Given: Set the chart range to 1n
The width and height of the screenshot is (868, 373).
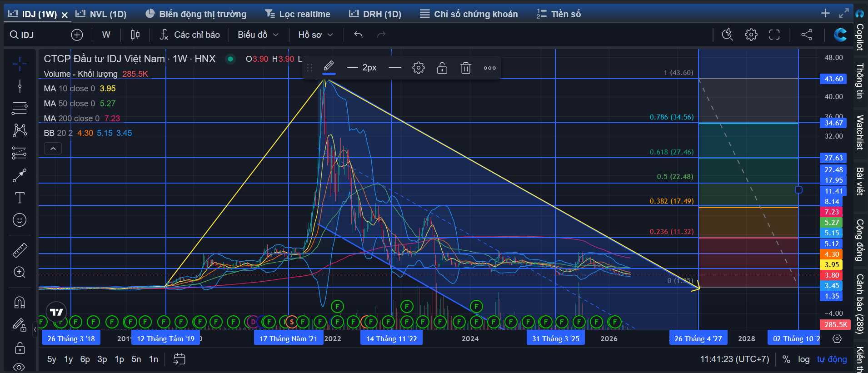Looking at the screenshot, I should (154, 359).
